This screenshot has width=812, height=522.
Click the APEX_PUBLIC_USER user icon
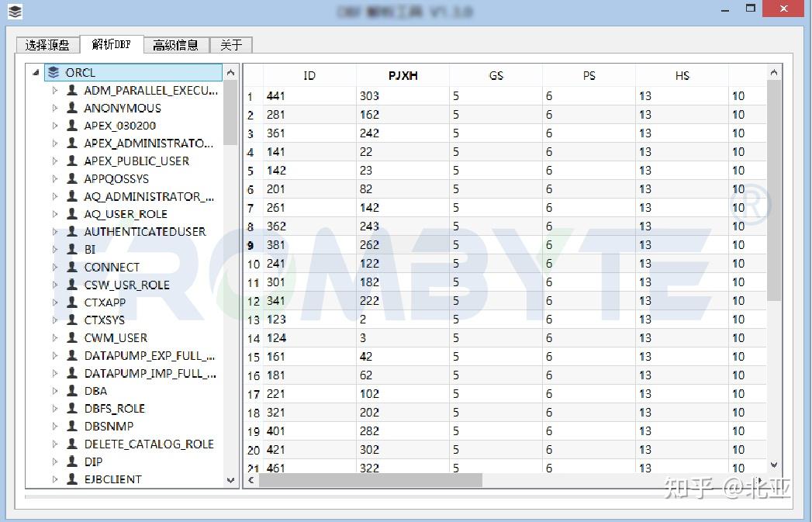tap(74, 161)
